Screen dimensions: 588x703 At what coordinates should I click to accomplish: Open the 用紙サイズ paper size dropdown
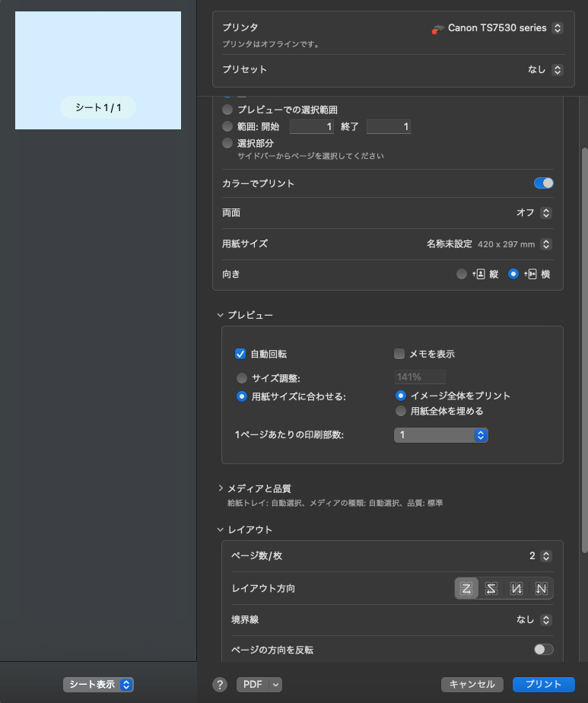[546, 244]
